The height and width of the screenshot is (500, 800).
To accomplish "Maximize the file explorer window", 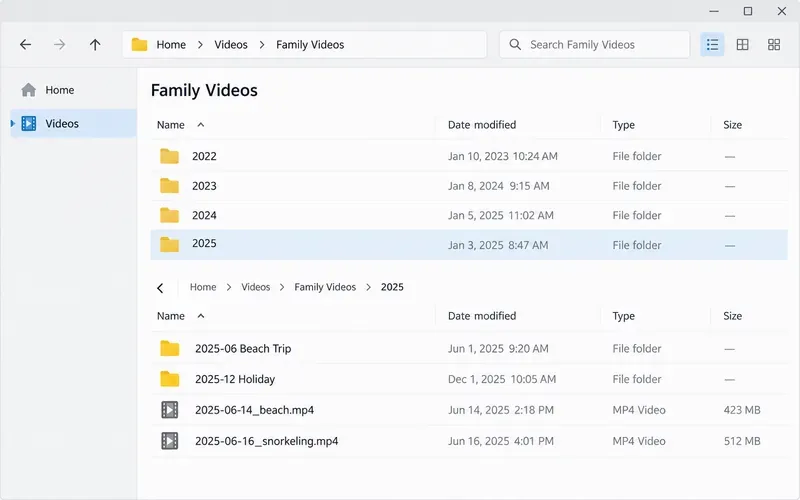I will click(x=748, y=11).
